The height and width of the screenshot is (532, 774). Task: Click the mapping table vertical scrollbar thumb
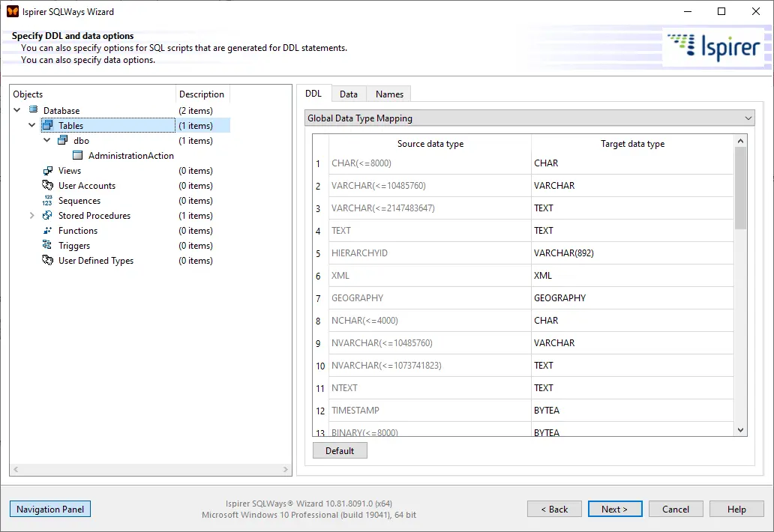pyautogui.click(x=740, y=188)
